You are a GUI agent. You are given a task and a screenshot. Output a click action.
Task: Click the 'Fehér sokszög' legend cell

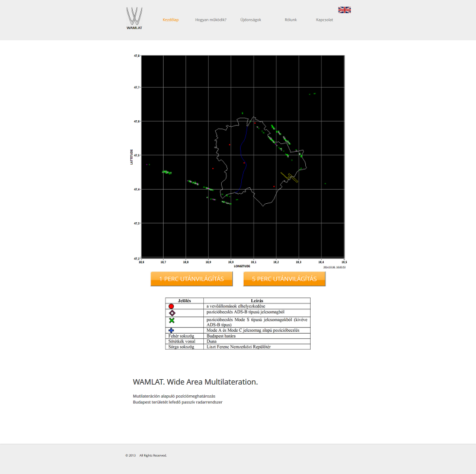coord(184,336)
